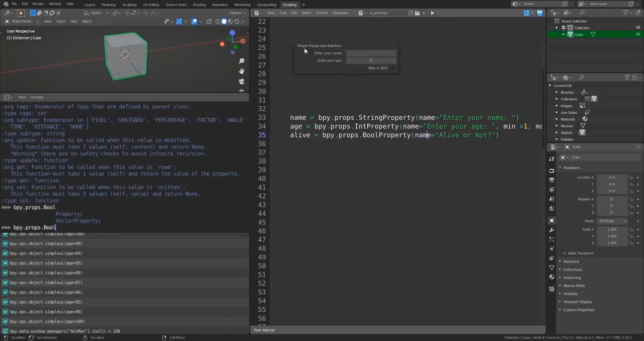Toggle the Alive or Not checkbox
Image resolution: width=644 pixels, height=341 pixels.
(393, 68)
